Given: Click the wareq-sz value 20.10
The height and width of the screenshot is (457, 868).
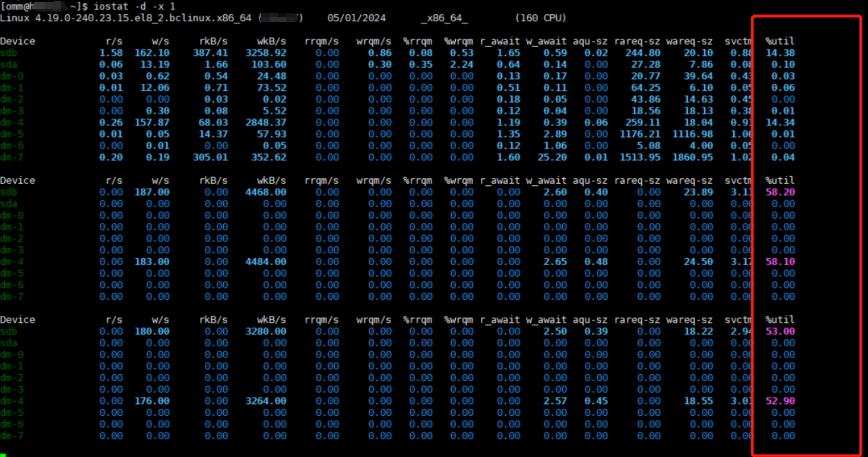Looking at the screenshot, I should pyautogui.click(x=698, y=53).
